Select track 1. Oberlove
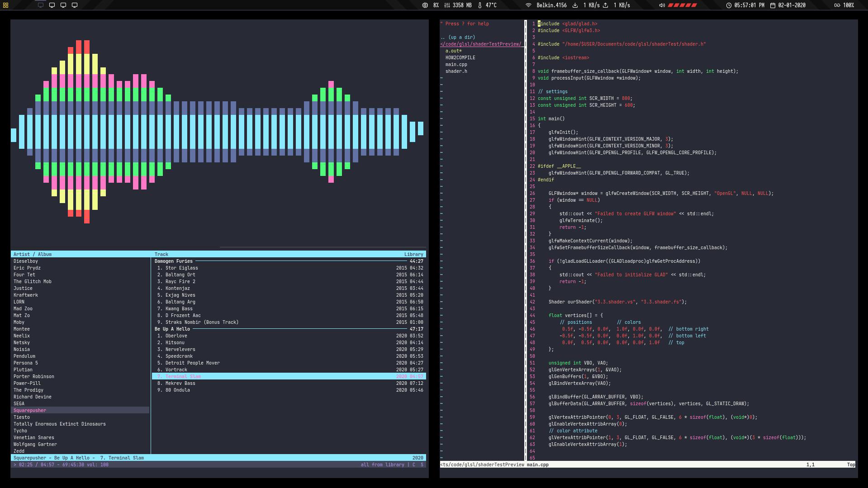868x488 pixels. [289, 336]
